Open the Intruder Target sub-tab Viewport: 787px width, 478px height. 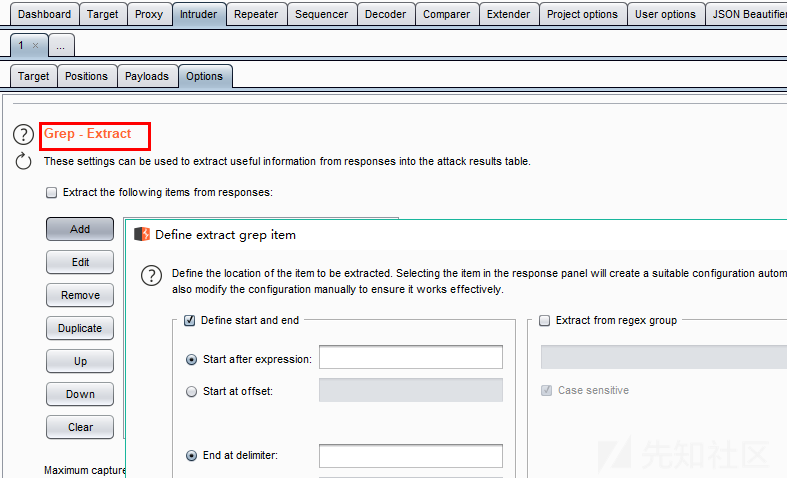pyautogui.click(x=34, y=76)
